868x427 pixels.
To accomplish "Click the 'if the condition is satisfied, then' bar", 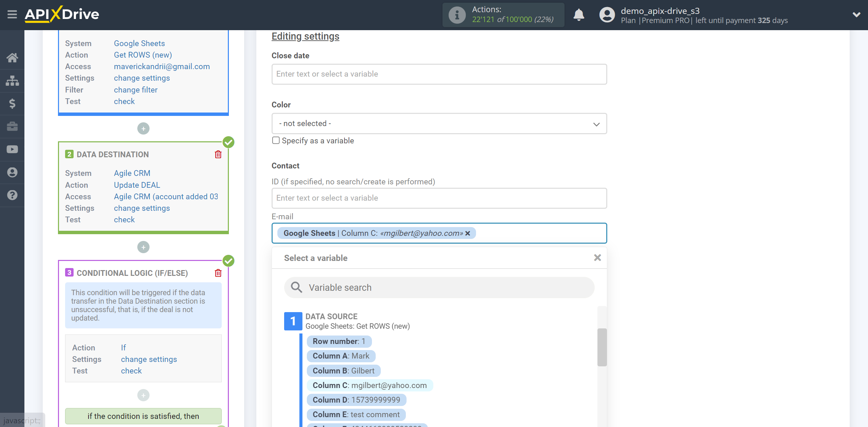I will click(x=143, y=416).
